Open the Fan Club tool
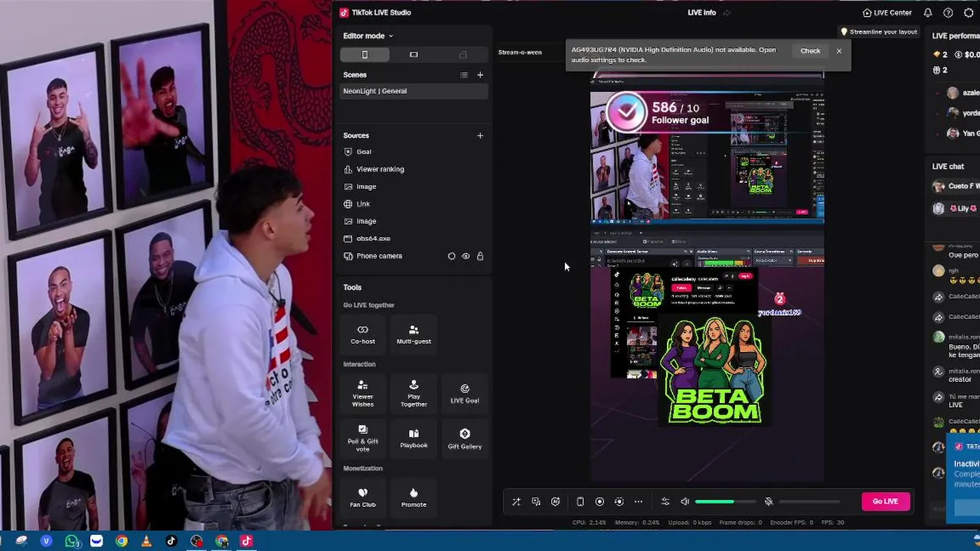This screenshot has height=551, width=980. pos(363,497)
